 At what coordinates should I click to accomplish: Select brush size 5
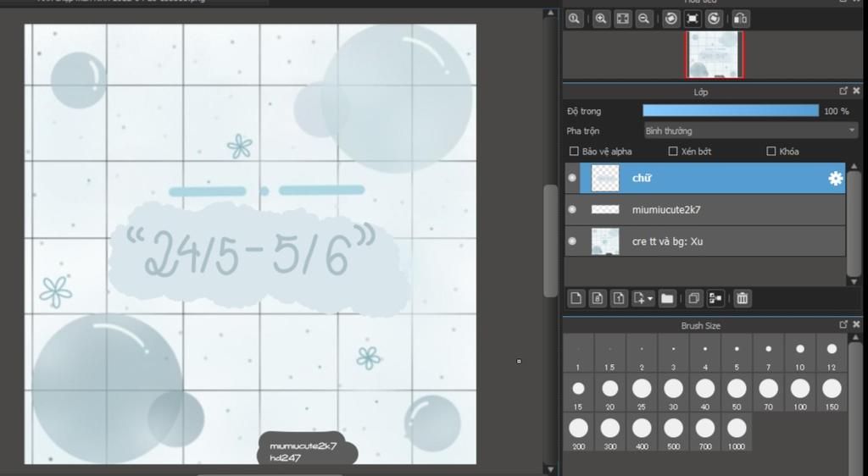coord(737,352)
